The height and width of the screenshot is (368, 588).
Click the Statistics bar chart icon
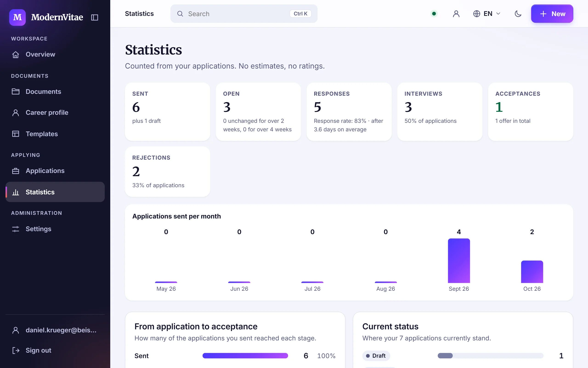[x=16, y=192]
